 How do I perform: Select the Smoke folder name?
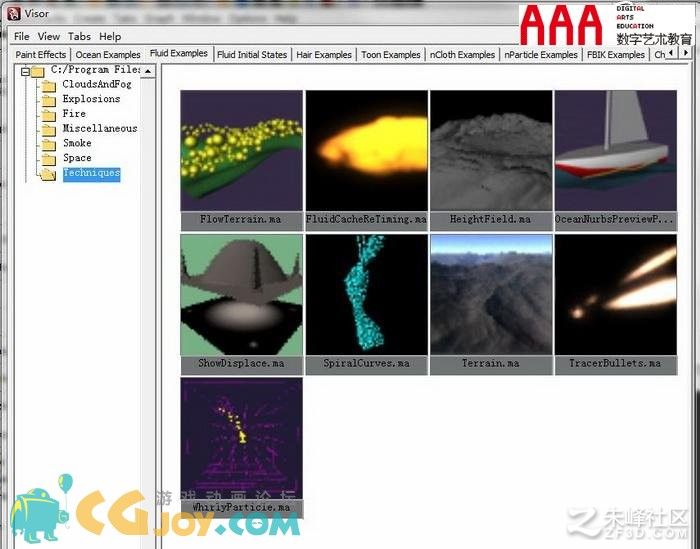[x=77, y=143]
